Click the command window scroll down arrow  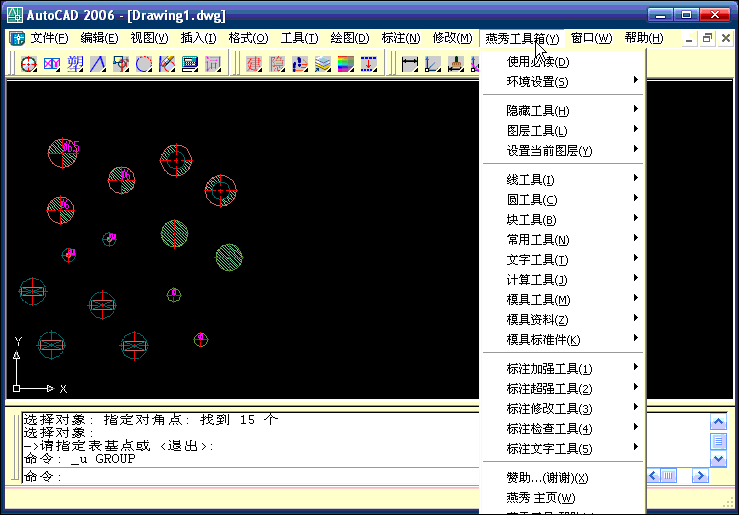pos(718,458)
